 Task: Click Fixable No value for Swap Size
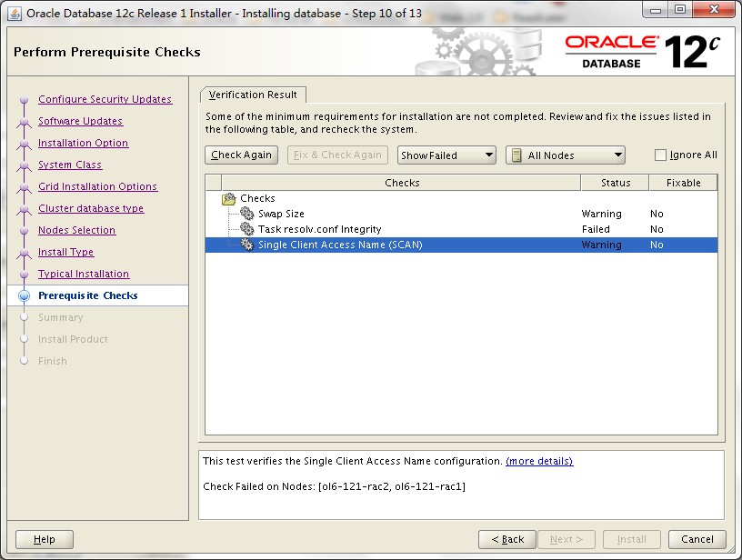click(657, 214)
